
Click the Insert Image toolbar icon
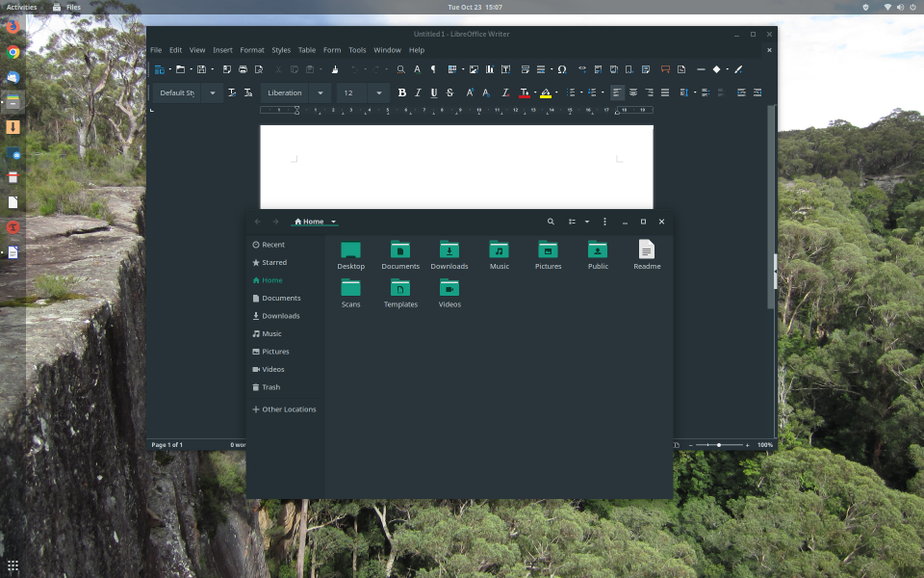475,69
